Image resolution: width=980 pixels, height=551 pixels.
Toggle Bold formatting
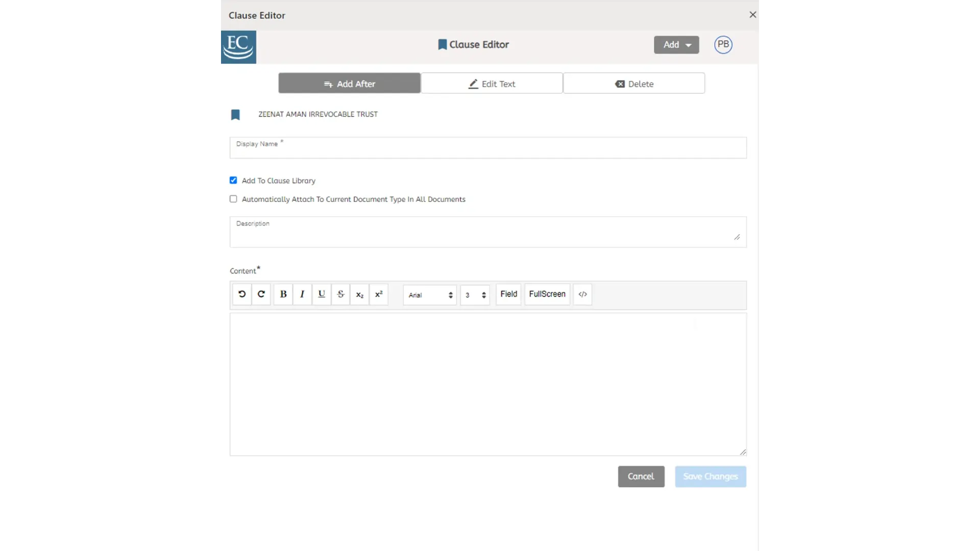(283, 294)
